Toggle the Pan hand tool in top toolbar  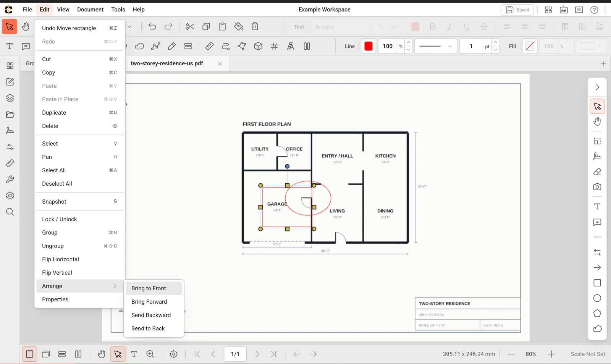[26, 27]
